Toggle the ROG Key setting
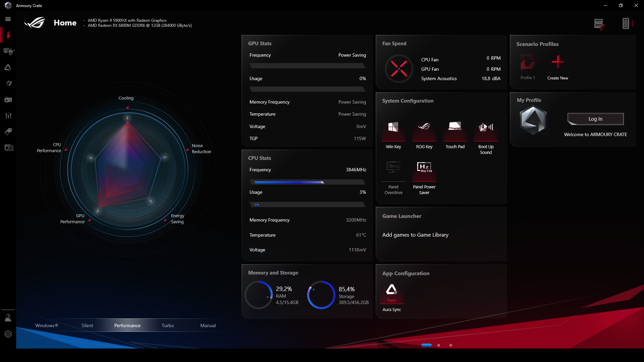Viewport: 644px width, 362px height. coord(424,127)
